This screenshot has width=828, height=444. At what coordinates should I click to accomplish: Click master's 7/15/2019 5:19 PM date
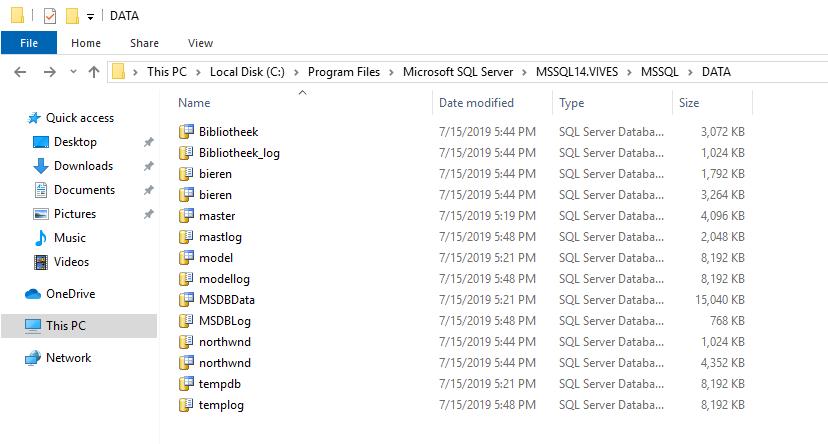pos(487,215)
